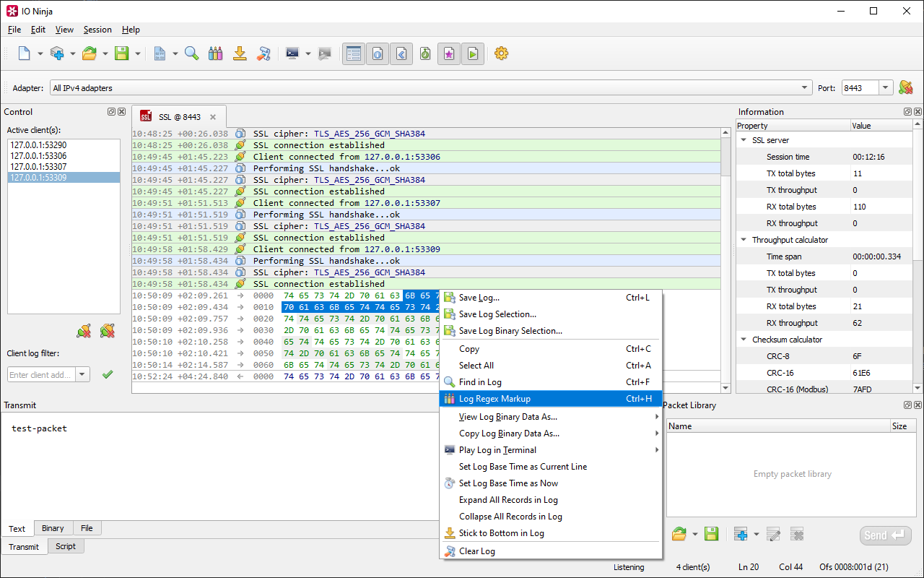
Task: Click the terminal monitor toolbar icon
Action: coord(292,53)
